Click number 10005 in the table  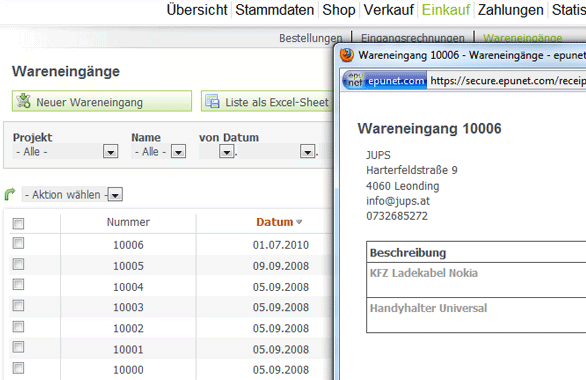click(128, 266)
